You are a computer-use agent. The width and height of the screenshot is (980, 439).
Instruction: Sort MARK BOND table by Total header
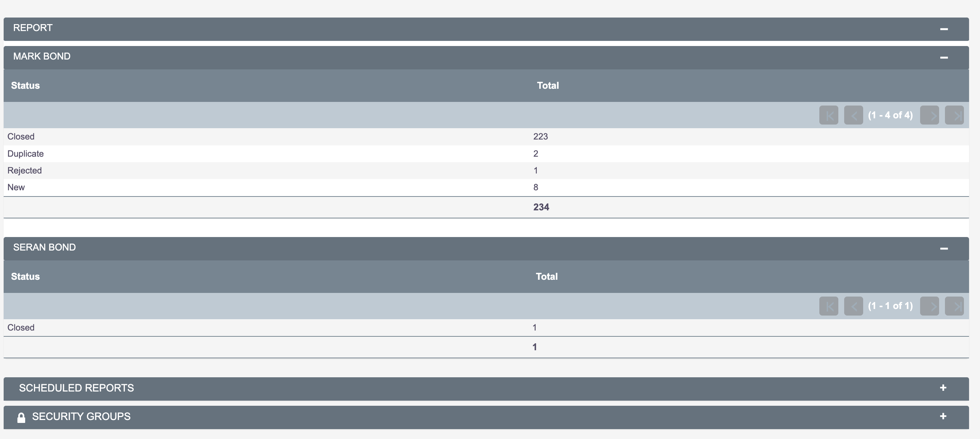[548, 85]
